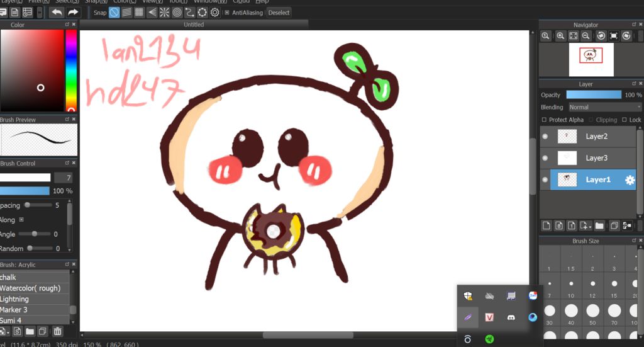This screenshot has width=644, height=347.
Task: Float the Color panel
Action: [67, 25]
